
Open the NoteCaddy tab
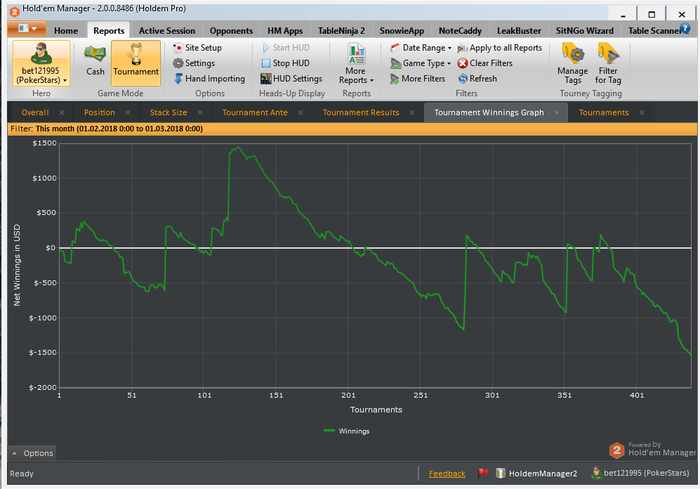point(460,31)
